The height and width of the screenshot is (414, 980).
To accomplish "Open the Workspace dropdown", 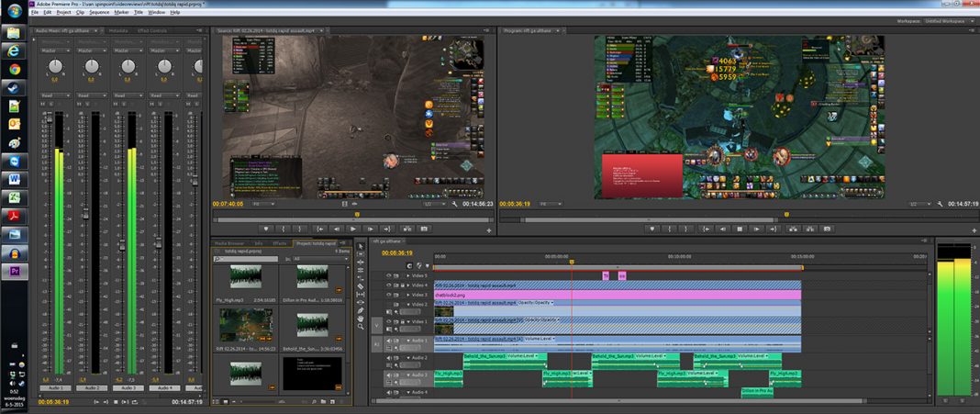I will click(948, 21).
